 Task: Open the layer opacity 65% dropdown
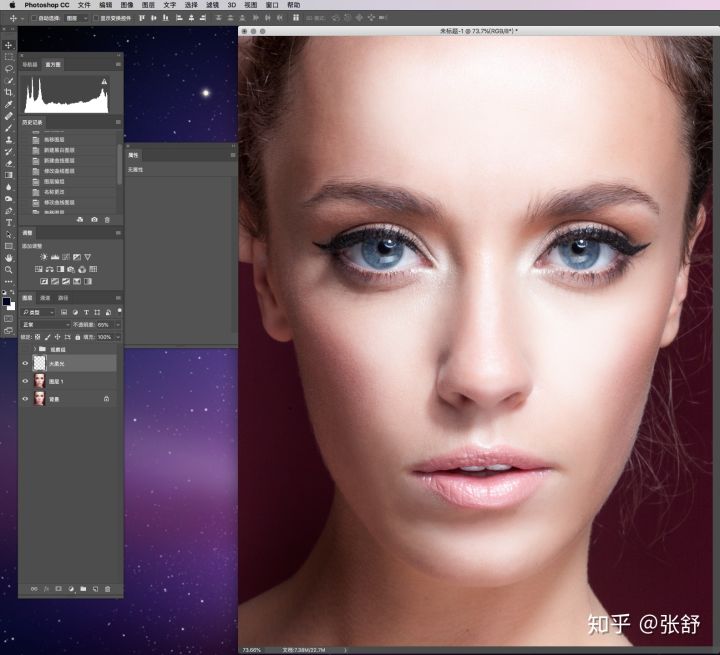click(x=117, y=325)
